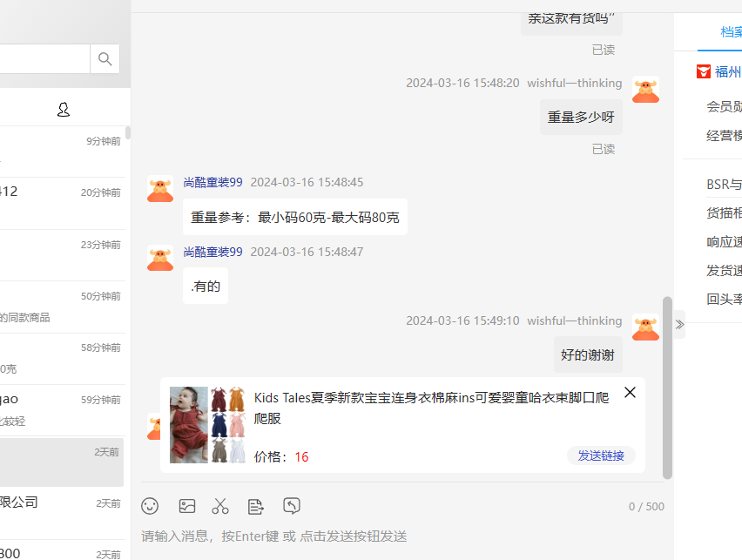Click the red shop logo icon beside 福州
This screenshot has height=560, width=742.
coord(703,72)
